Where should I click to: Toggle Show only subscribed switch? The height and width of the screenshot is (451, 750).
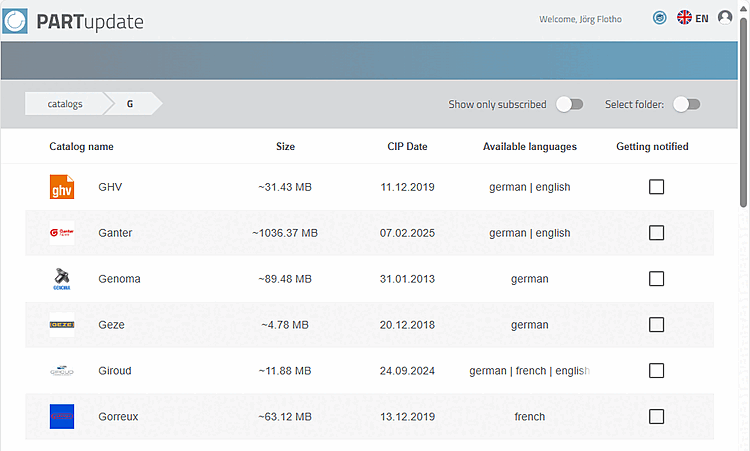point(570,104)
